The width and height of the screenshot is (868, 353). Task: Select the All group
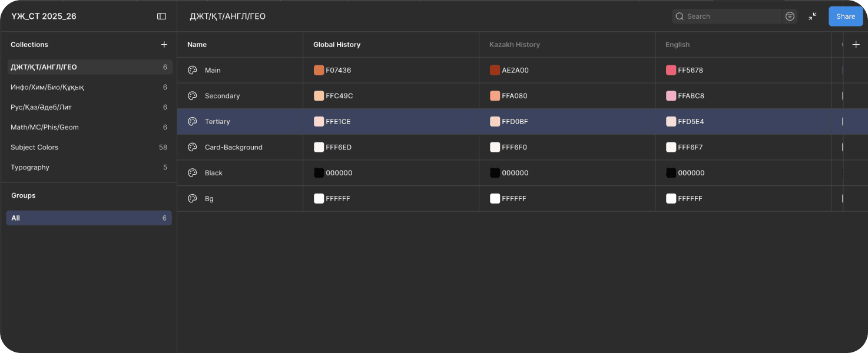tap(89, 218)
